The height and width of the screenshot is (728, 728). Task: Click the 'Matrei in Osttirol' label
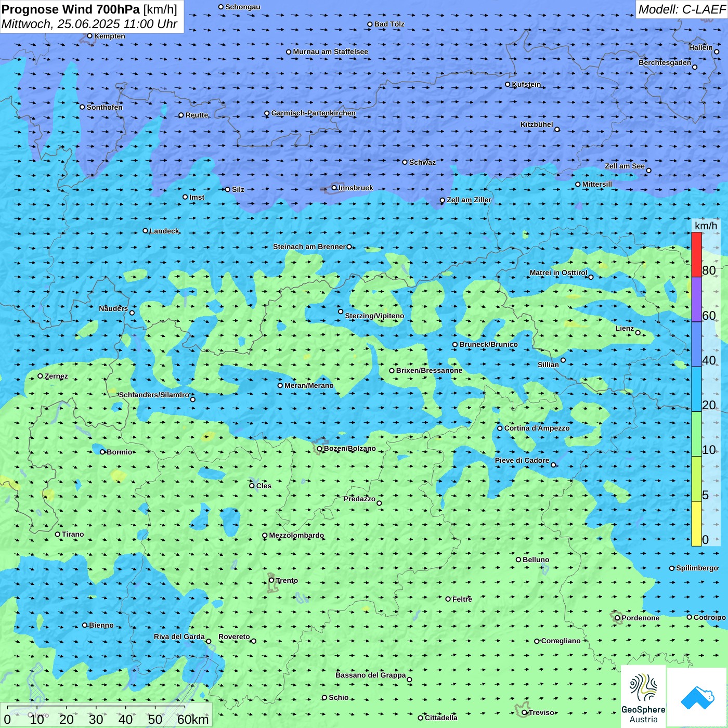(x=558, y=272)
